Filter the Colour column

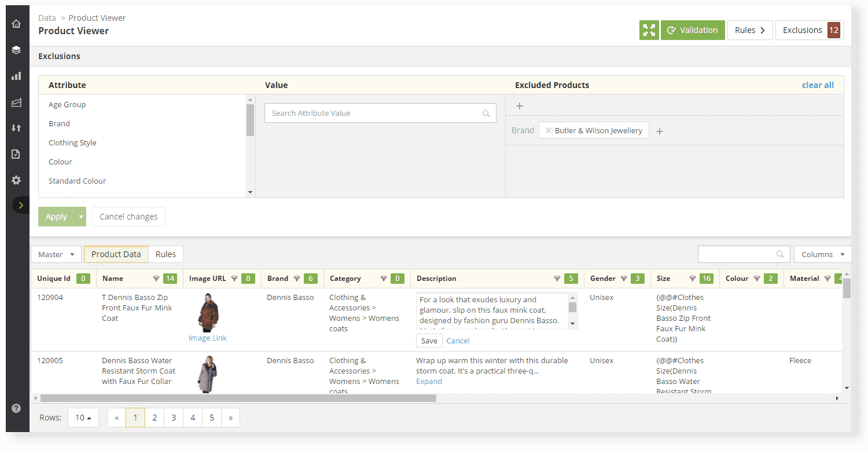(756, 279)
